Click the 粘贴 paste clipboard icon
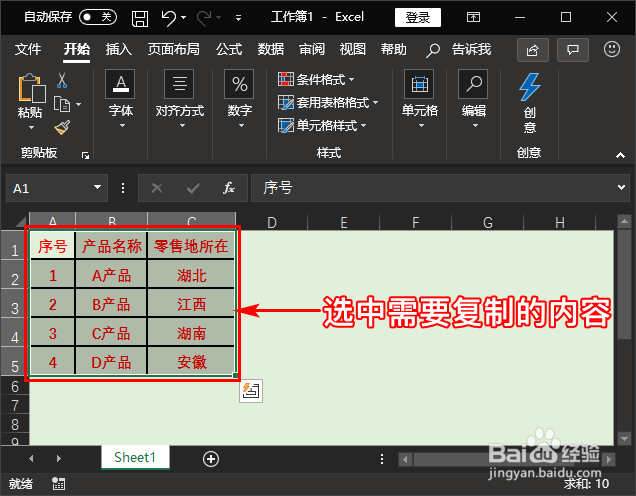Image resolution: width=636 pixels, height=496 pixels. coord(31,88)
